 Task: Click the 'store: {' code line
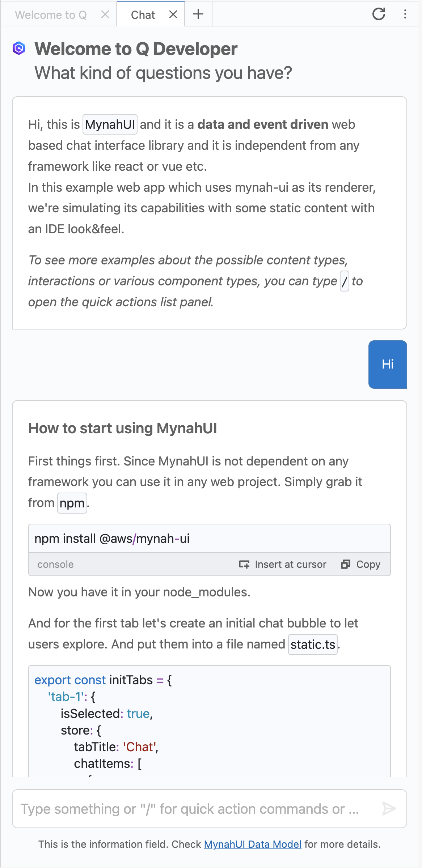click(81, 730)
